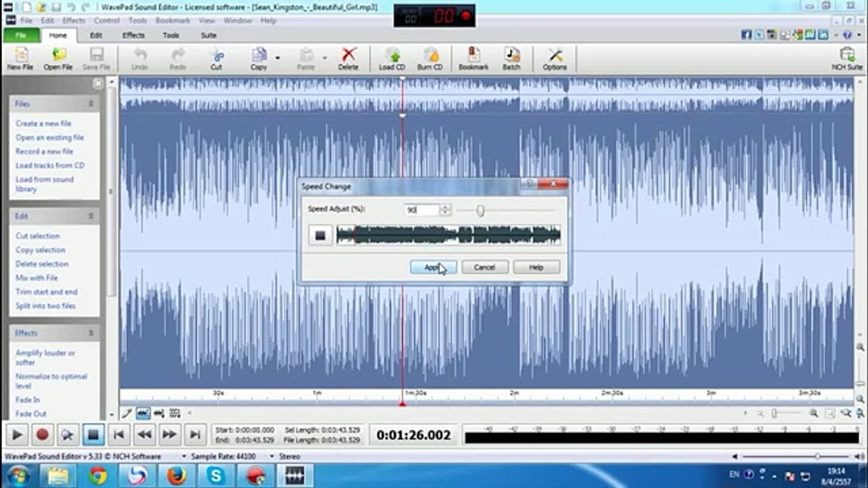The image size is (868, 488).
Task: Close the left sidebar panel
Action: click(x=98, y=83)
